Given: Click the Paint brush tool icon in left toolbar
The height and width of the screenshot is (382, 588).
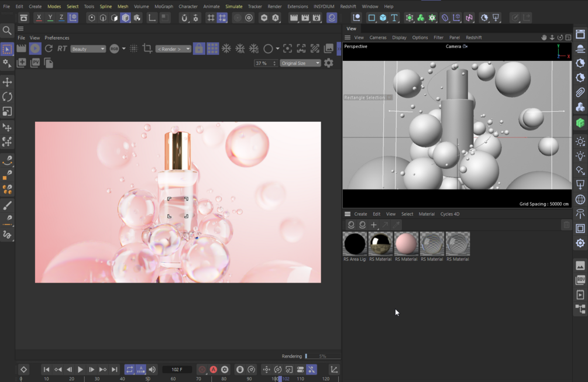Looking at the screenshot, I should click(7, 205).
